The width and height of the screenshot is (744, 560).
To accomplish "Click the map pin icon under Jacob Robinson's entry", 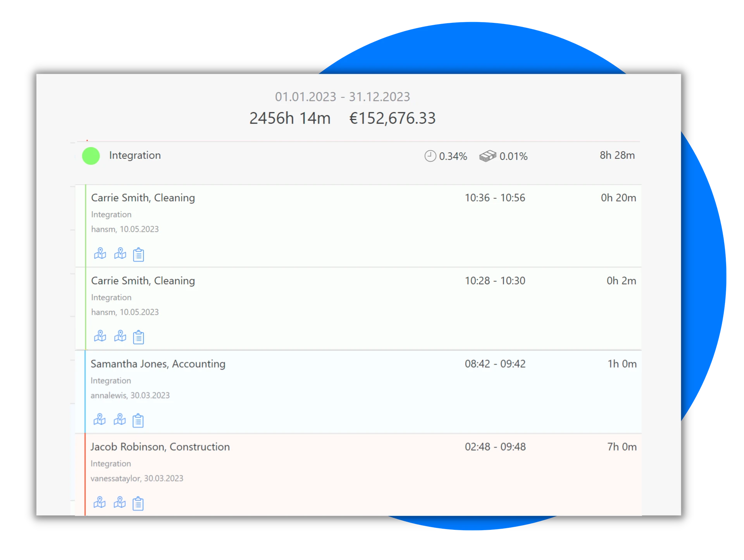I will 100,503.
